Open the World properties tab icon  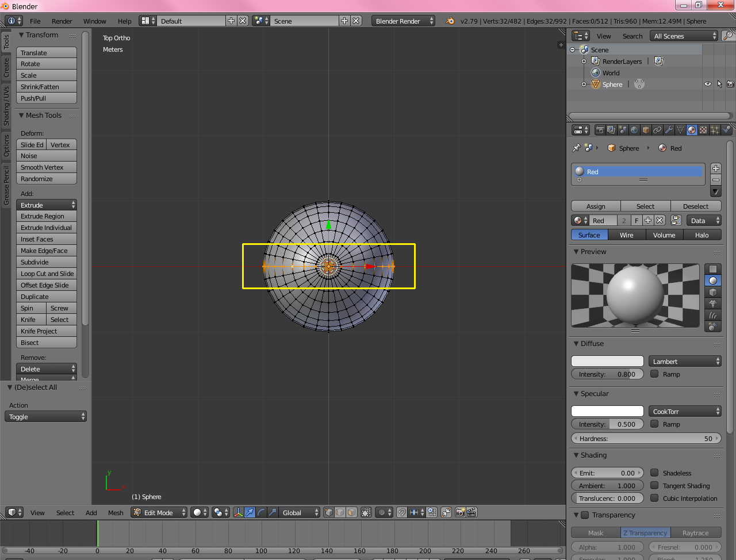pos(634,130)
